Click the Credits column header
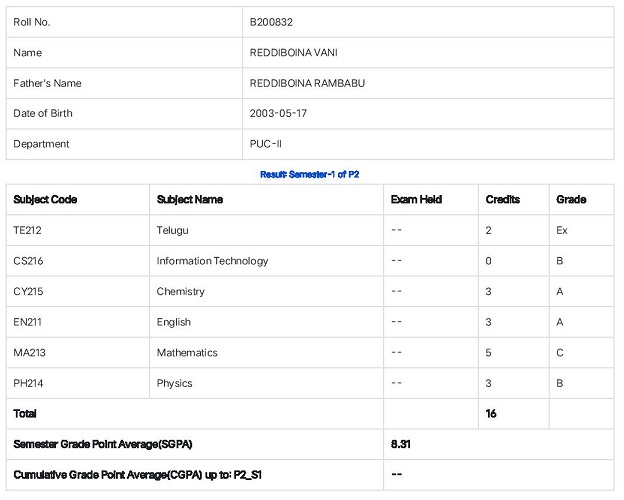Screen dimensions: 624x500 [x=503, y=199]
